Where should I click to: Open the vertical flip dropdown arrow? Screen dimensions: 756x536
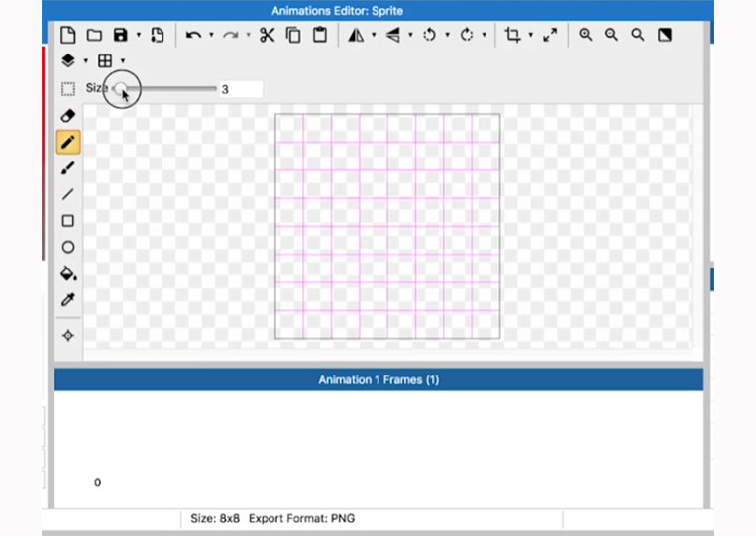click(411, 35)
